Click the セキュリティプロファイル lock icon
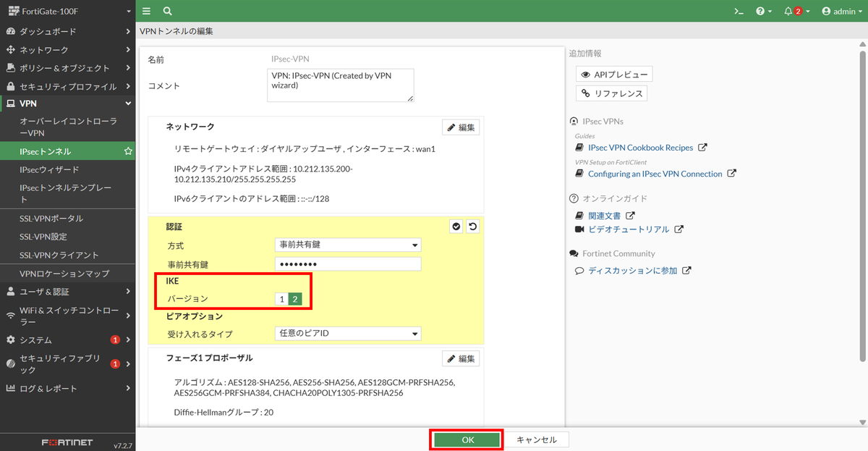 [x=11, y=86]
